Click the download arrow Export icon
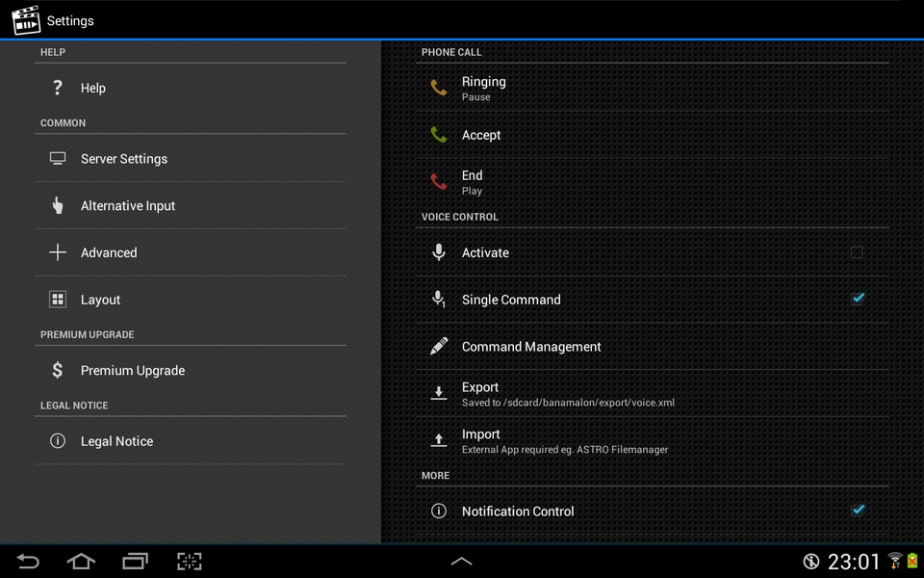 [x=439, y=393]
